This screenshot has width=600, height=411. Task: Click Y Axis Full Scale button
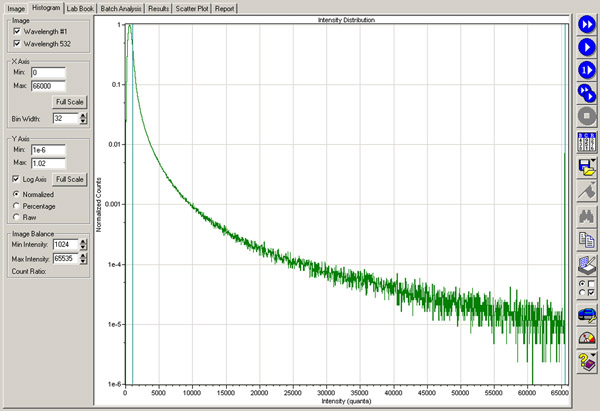(x=70, y=179)
